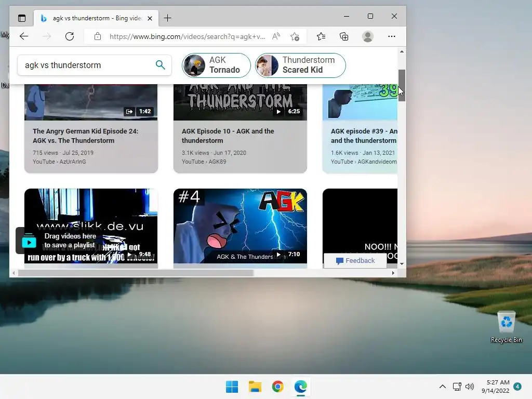
Task: Click the play icon on 6:25 video
Action: (278, 111)
